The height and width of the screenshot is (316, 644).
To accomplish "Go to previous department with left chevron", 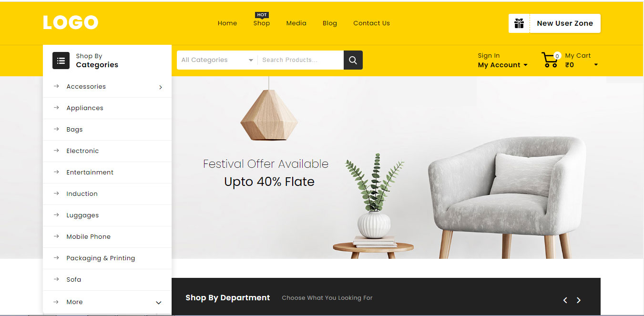I will 565,300.
